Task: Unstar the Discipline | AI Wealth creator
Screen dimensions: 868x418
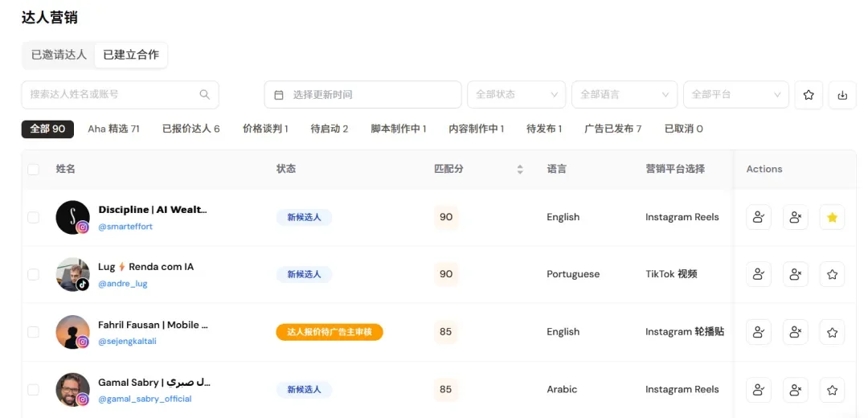Action: pos(832,217)
